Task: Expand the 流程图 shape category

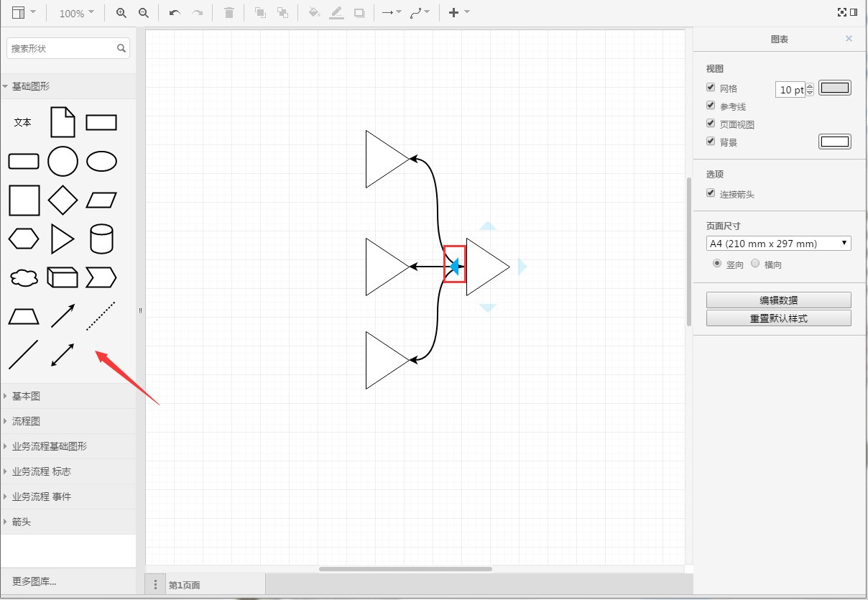Action: pyautogui.click(x=27, y=421)
